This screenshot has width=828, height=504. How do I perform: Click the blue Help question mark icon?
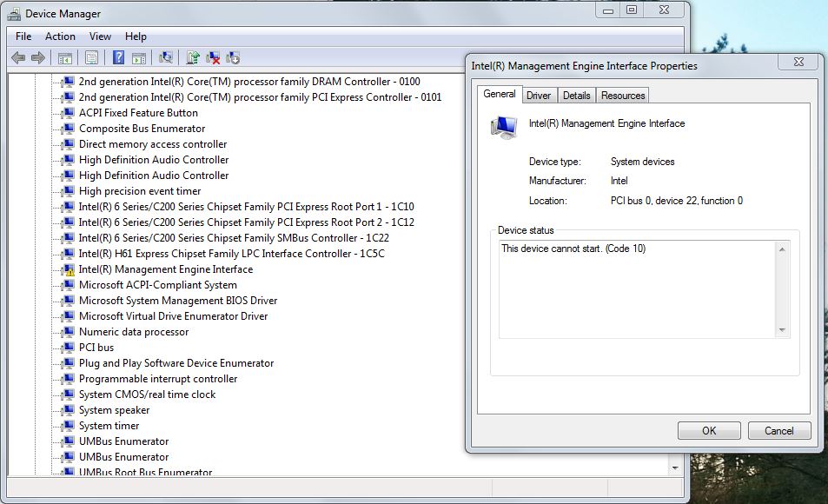pyautogui.click(x=118, y=58)
